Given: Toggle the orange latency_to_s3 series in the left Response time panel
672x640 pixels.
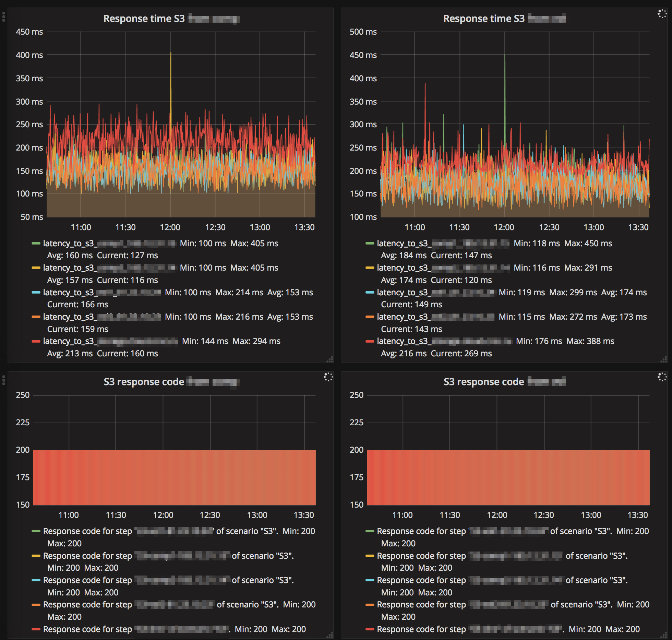Looking at the screenshot, I should click(x=102, y=317).
